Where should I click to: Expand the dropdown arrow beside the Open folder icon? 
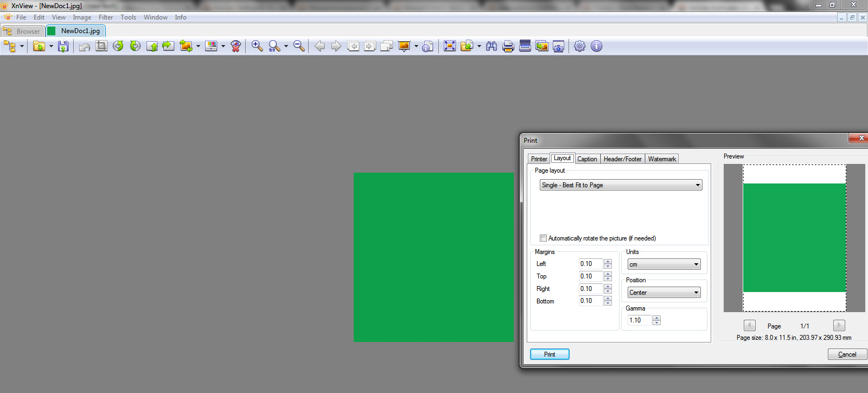tap(51, 46)
